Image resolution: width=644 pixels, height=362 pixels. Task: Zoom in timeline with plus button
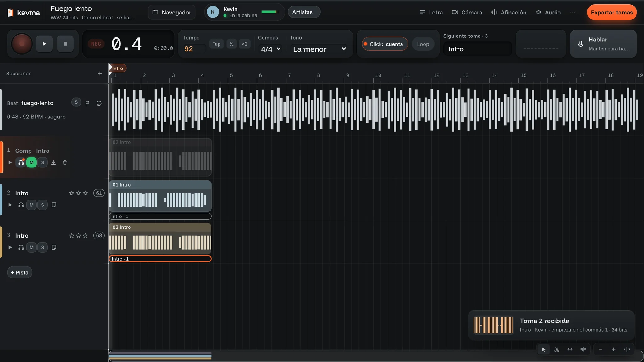613,349
